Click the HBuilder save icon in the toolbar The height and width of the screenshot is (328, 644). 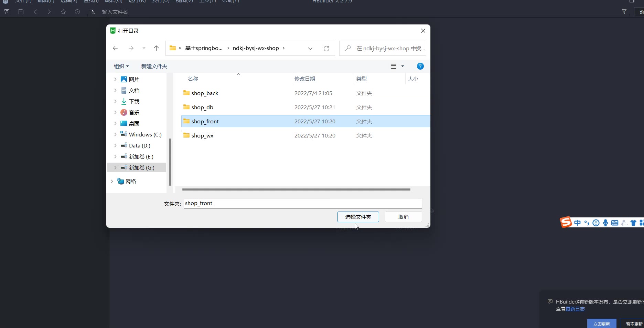click(x=21, y=12)
